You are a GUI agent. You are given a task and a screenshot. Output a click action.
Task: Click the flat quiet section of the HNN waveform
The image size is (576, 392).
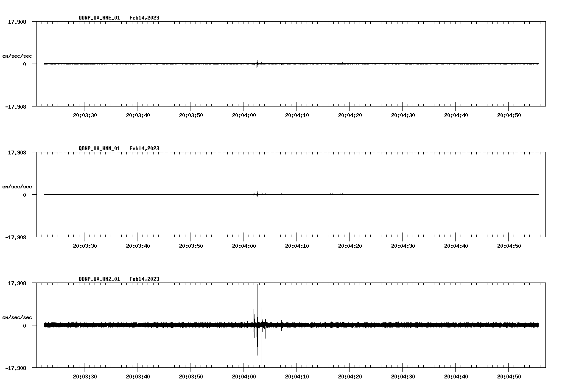pos(127,195)
